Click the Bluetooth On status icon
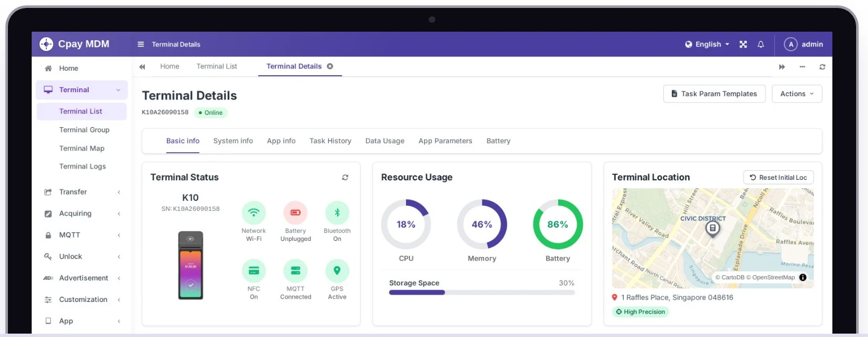The height and width of the screenshot is (337, 868). [x=337, y=213]
